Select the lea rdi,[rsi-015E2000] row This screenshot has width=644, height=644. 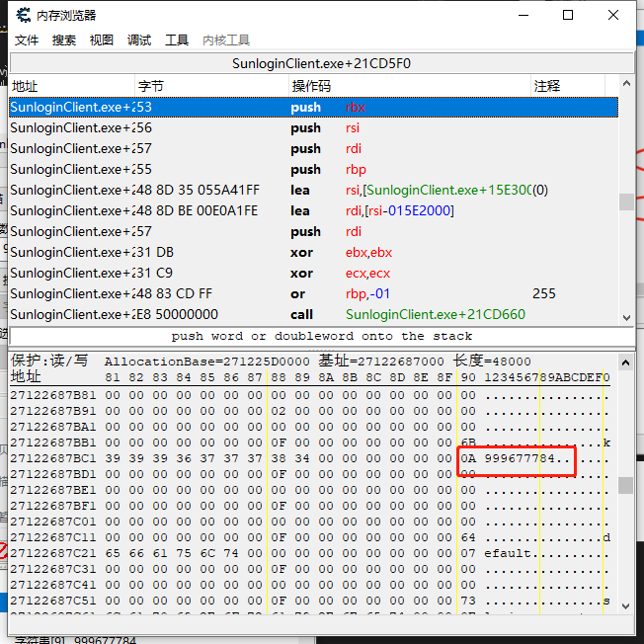[x=314, y=210]
